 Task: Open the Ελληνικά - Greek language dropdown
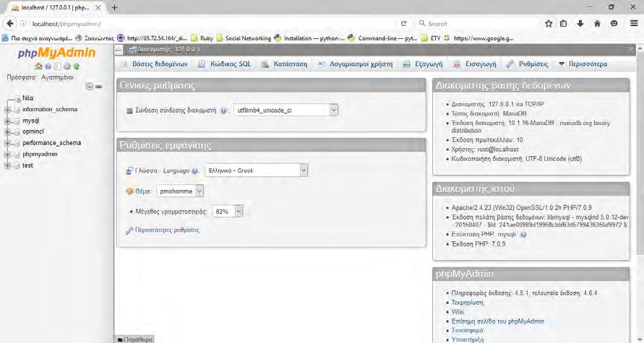pyautogui.click(x=257, y=170)
